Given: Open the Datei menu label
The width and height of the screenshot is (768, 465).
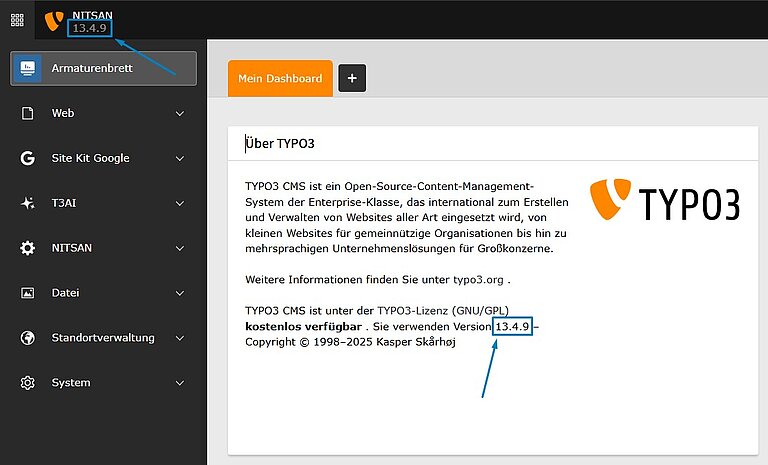Looking at the screenshot, I should (x=66, y=293).
